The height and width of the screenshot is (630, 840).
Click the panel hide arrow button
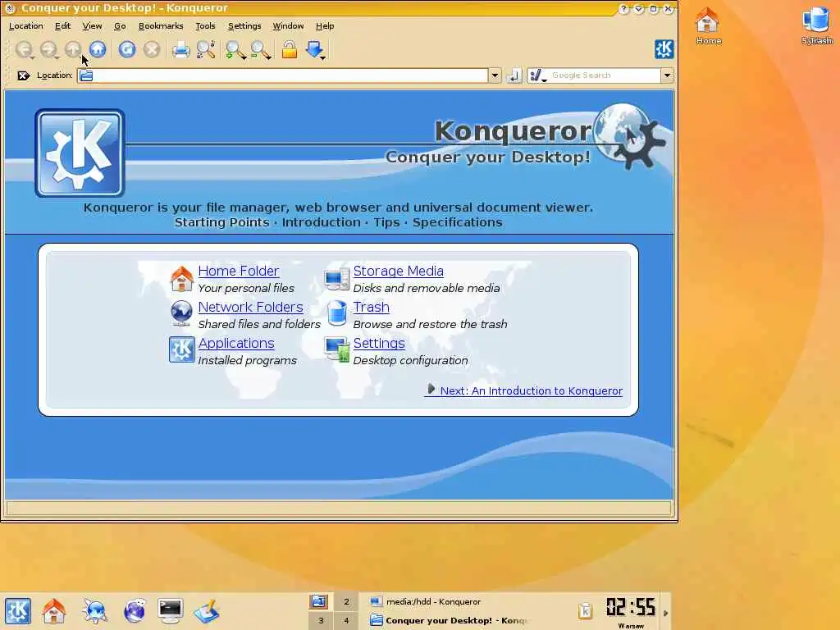click(666, 612)
